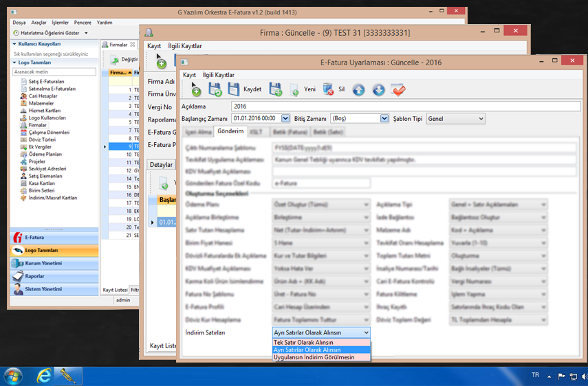The height and width of the screenshot is (386, 588).
Task: Open the Bitiş Zamanı dropdown arrow
Action: (x=384, y=118)
